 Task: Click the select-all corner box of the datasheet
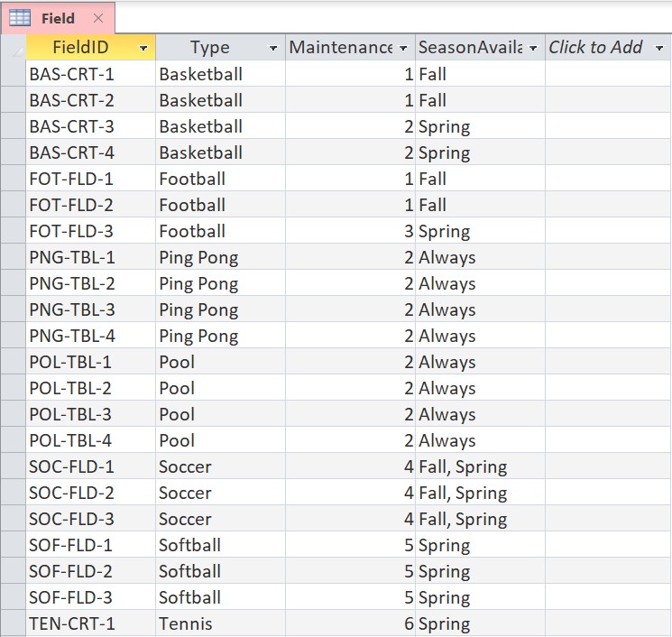[x=14, y=47]
